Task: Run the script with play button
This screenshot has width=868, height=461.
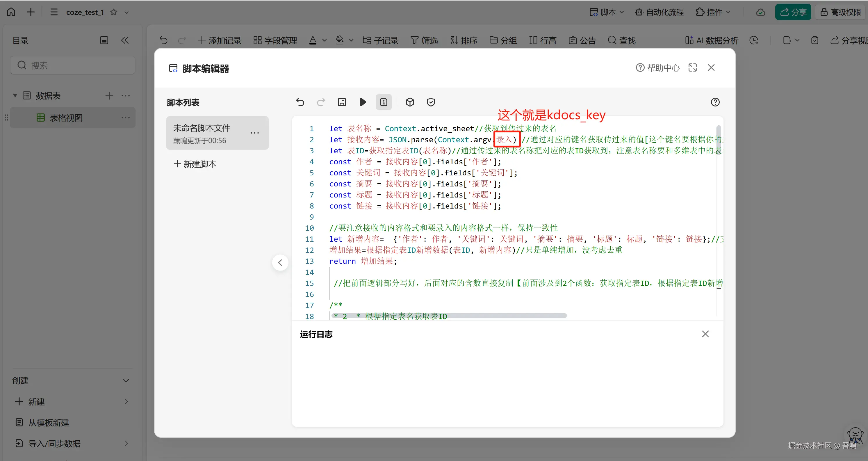Action: click(363, 102)
